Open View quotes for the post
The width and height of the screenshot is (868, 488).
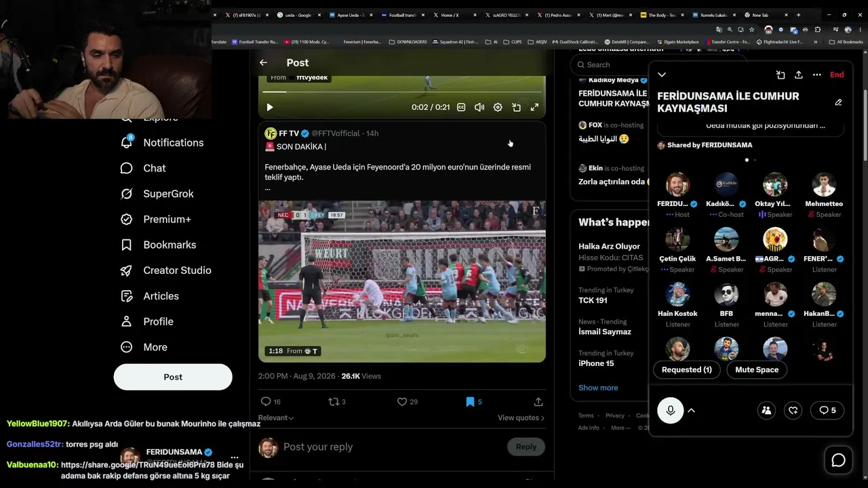click(521, 418)
